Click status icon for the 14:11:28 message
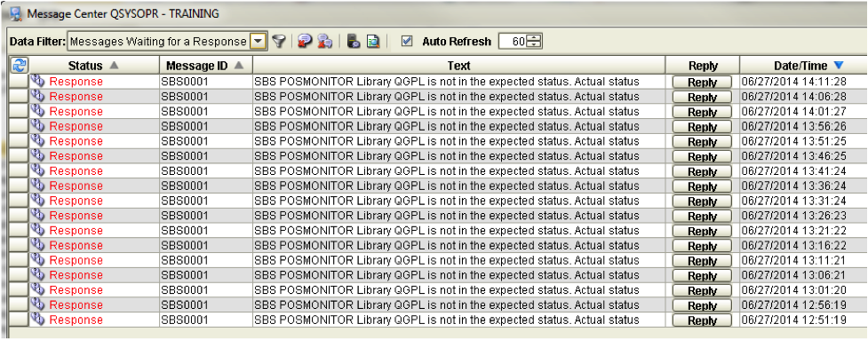Viewport: 868px width, 340px height. click(x=37, y=81)
